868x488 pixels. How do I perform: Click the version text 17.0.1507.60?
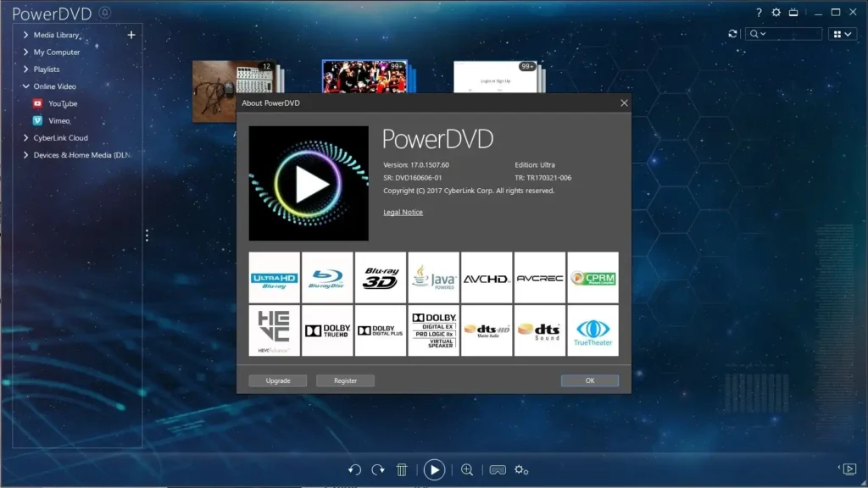(415, 165)
